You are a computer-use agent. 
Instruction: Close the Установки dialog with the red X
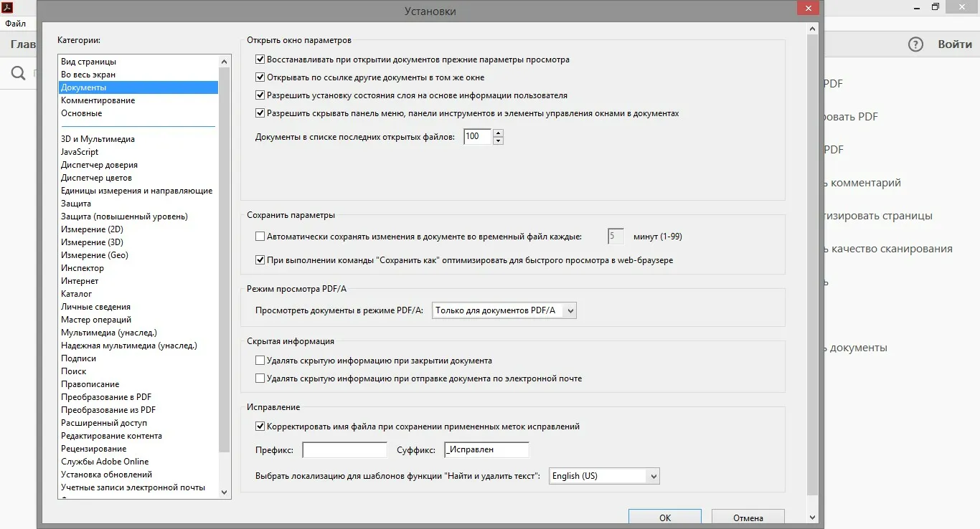click(x=808, y=9)
